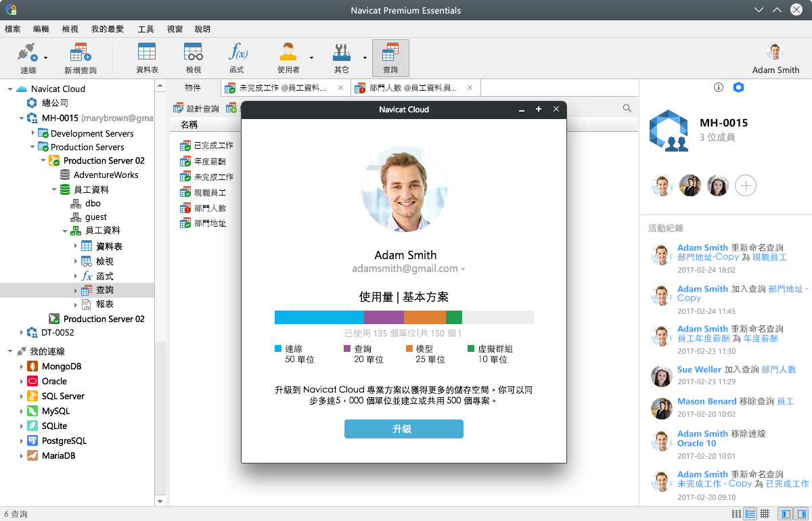Open the 工具 (Tools) menu
The width and height of the screenshot is (812, 521).
[x=145, y=29]
